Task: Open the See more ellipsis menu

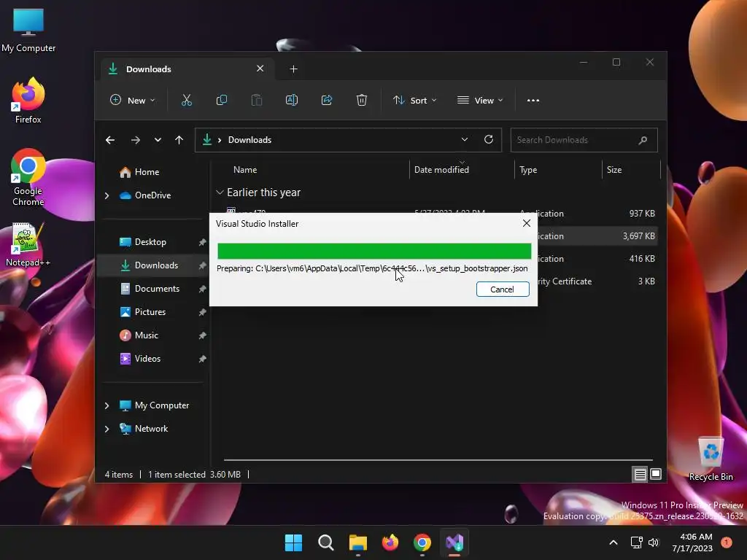Action: click(533, 100)
